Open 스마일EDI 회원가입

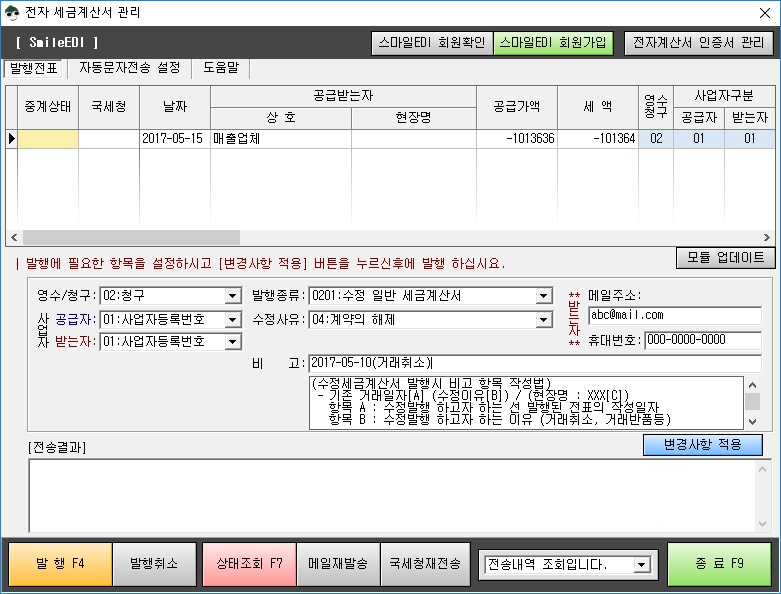pyautogui.click(x=553, y=43)
